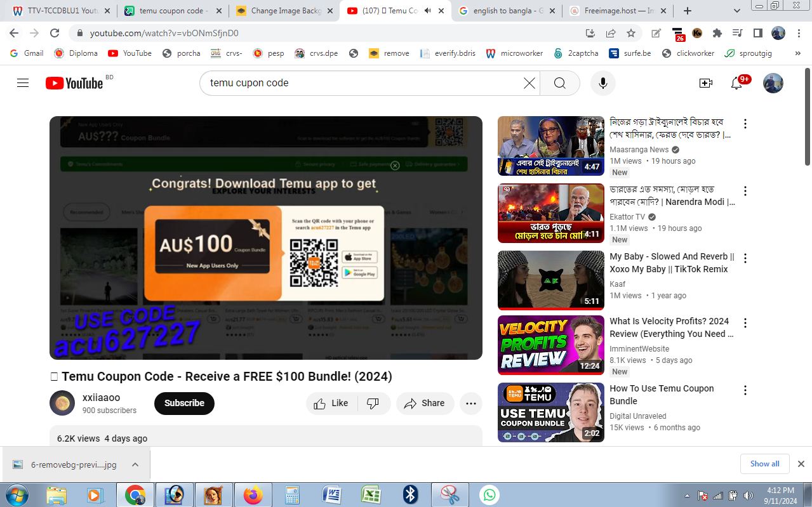Open Narendra Modi Ekattor TV thumbnail

(x=550, y=213)
